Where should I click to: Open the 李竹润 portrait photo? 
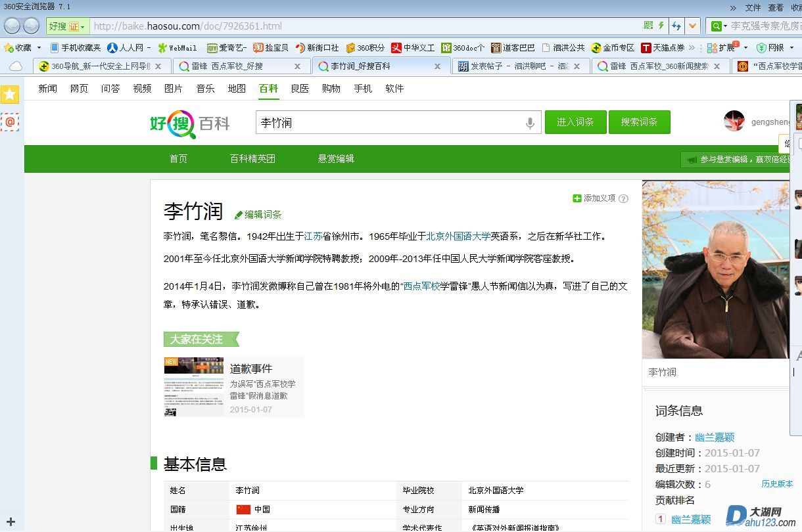point(715,270)
